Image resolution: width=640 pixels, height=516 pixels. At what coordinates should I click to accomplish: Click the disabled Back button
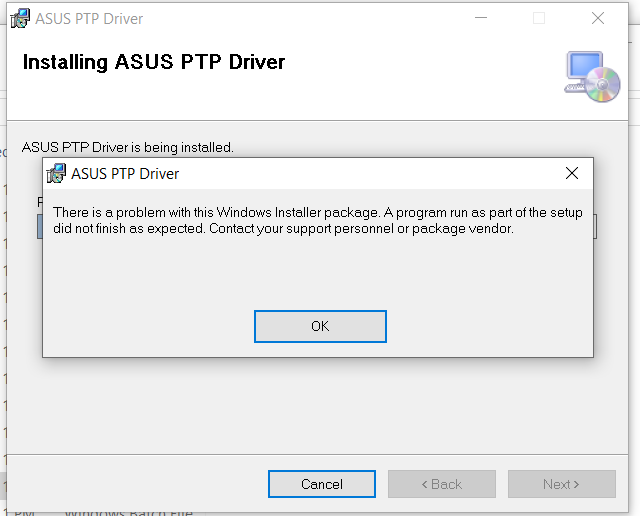tap(442, 484)
